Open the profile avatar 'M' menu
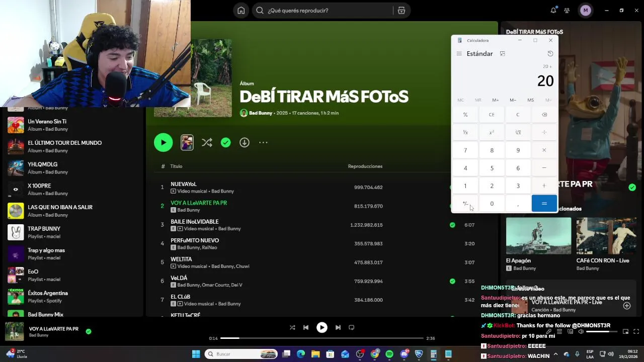 click(585, 11)
